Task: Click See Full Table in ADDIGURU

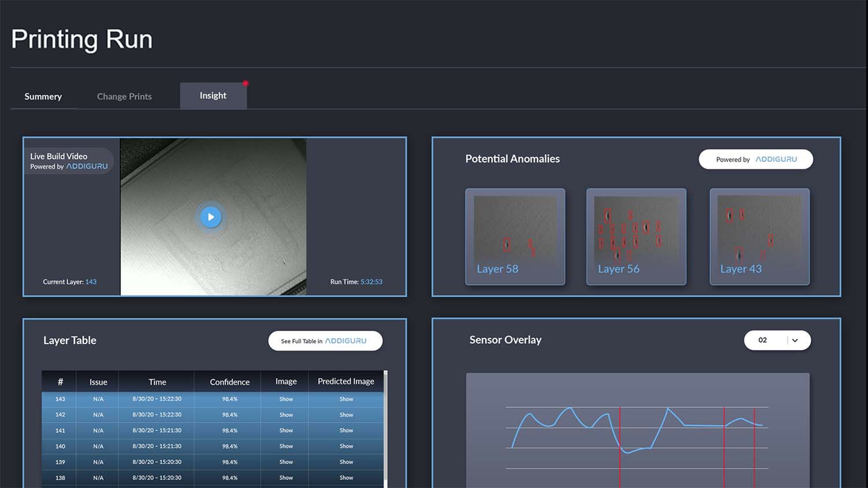Action: [325, 341]
